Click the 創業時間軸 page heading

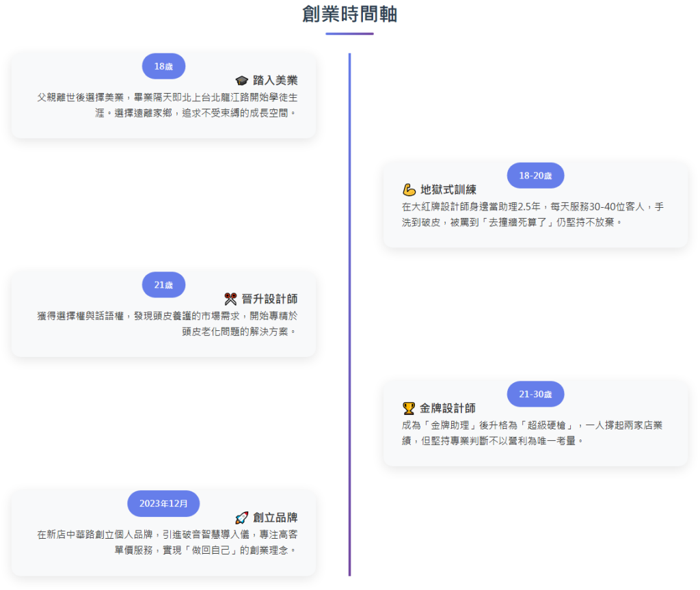(349, 14)
